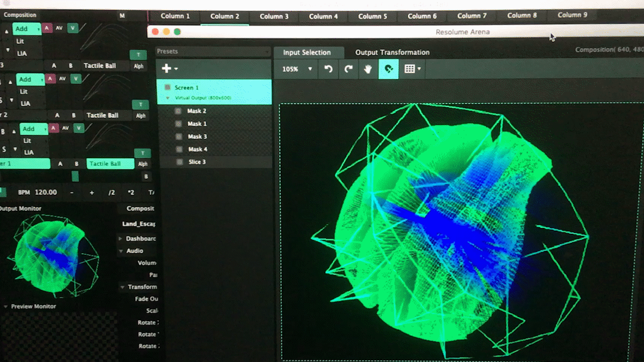Image resolution: width=644 pixels, height=362 pixels.
Task: Toggle the pink A button on Layer 3
Action: (47, 28)
